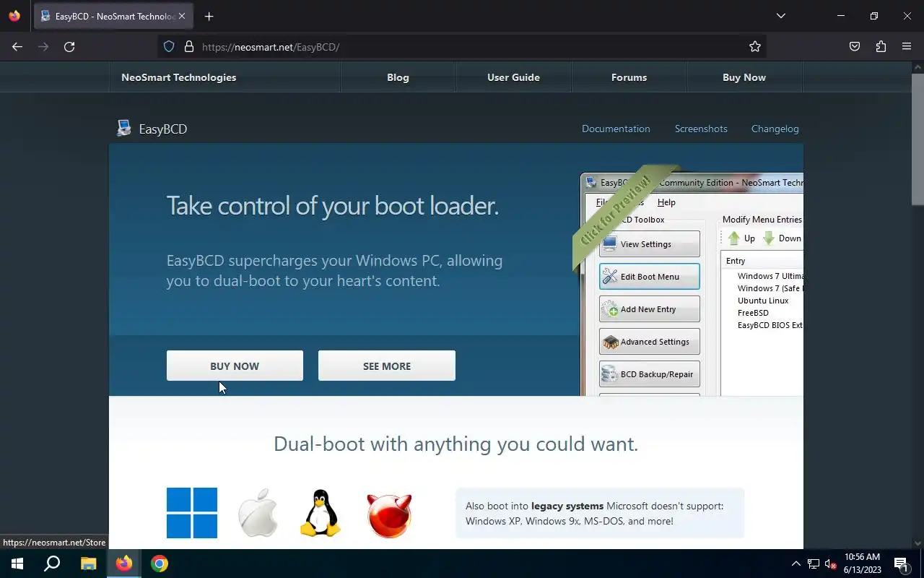Click the SEE MORE button

point(386,366)
